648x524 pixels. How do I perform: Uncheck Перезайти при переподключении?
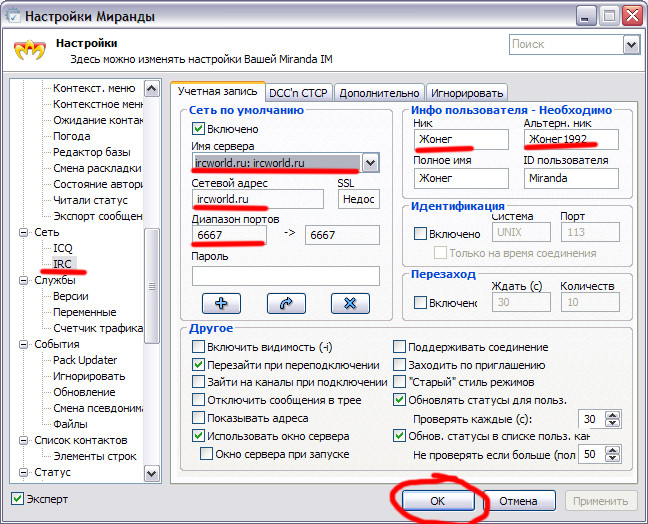point(198,365)
